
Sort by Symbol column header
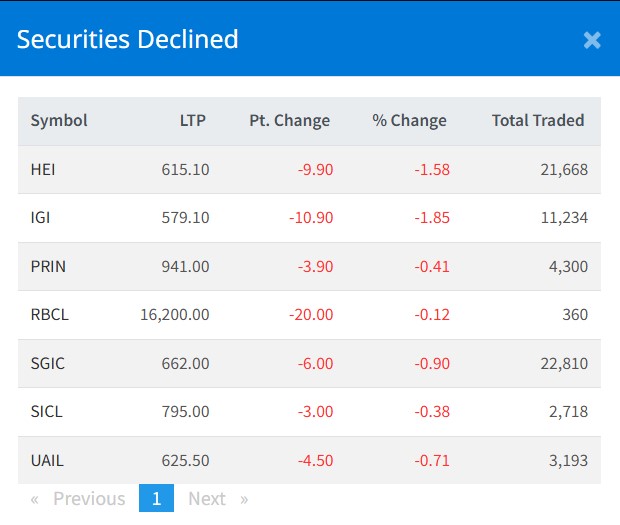click(x=59, y=121)
